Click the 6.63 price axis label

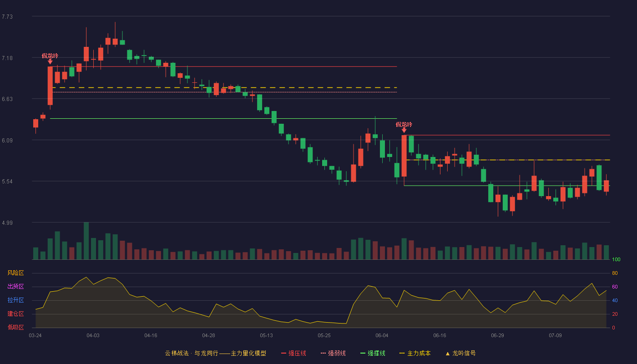coord(7,99)
